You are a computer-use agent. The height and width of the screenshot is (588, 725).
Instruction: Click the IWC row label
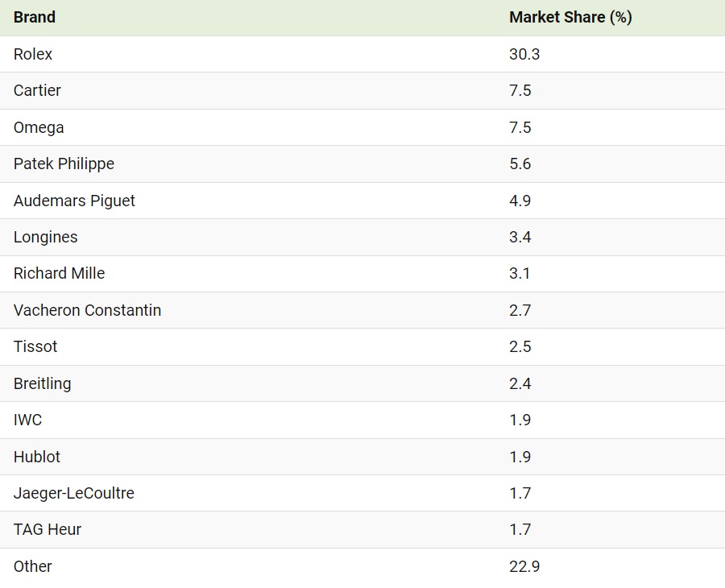[x=27, y=420]
